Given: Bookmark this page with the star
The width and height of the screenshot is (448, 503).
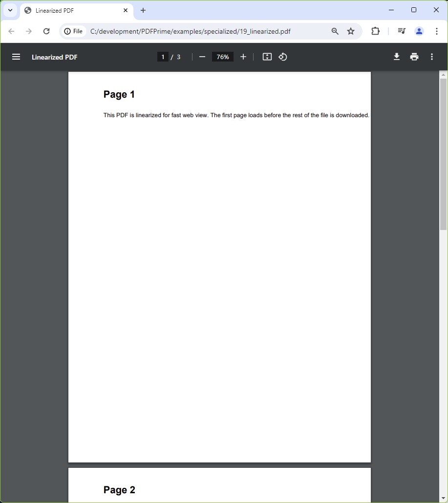Looking at the screenshot, I should [351, 31].
